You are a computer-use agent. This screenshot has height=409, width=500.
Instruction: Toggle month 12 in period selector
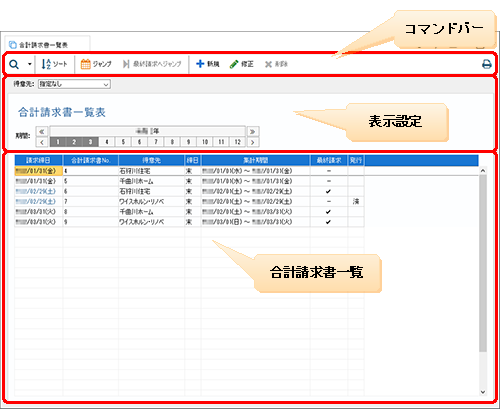click(237, 142)
